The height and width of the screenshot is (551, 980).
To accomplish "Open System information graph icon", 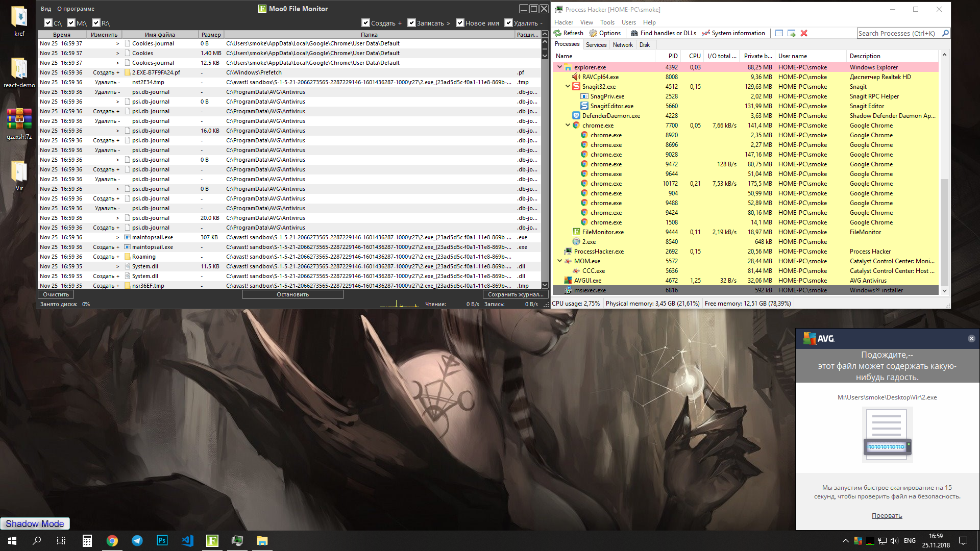I will coord(706,33).
